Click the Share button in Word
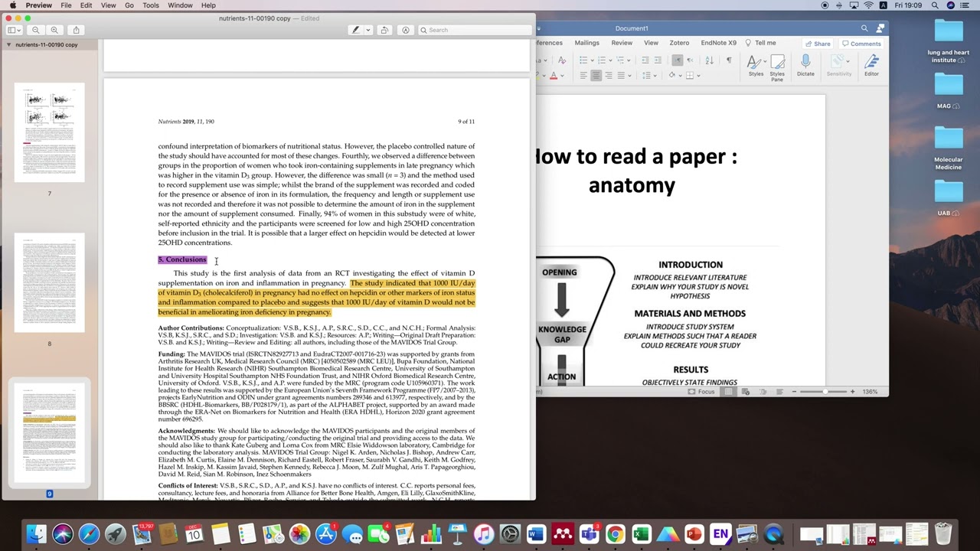Viewport: 980px width, 551px height. 818,44
